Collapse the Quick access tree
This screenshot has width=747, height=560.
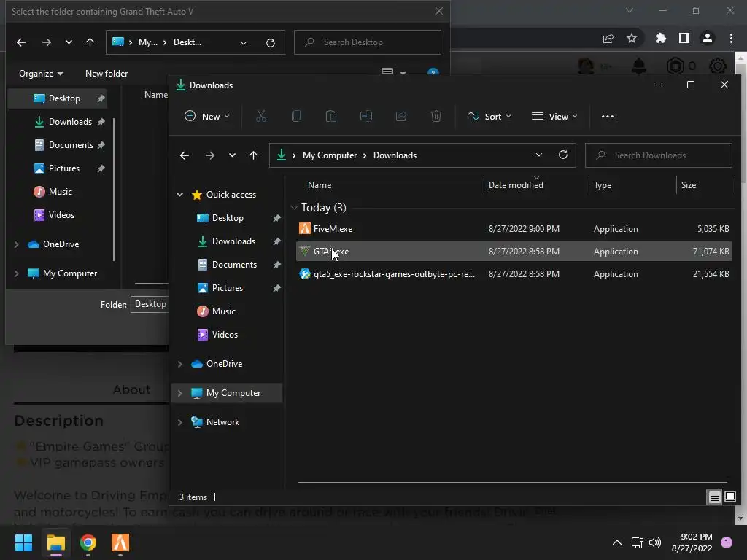[x=180, y=194]
